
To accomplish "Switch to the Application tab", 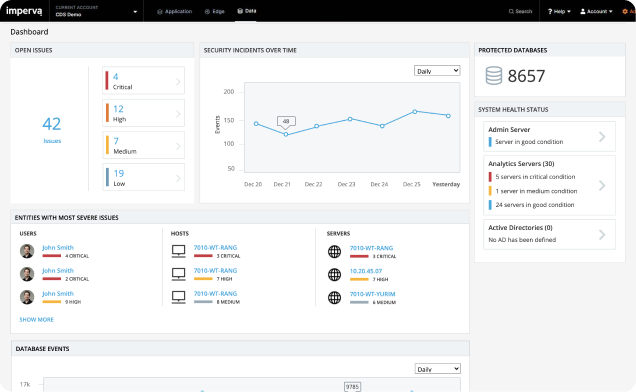I will pos(175,11).
